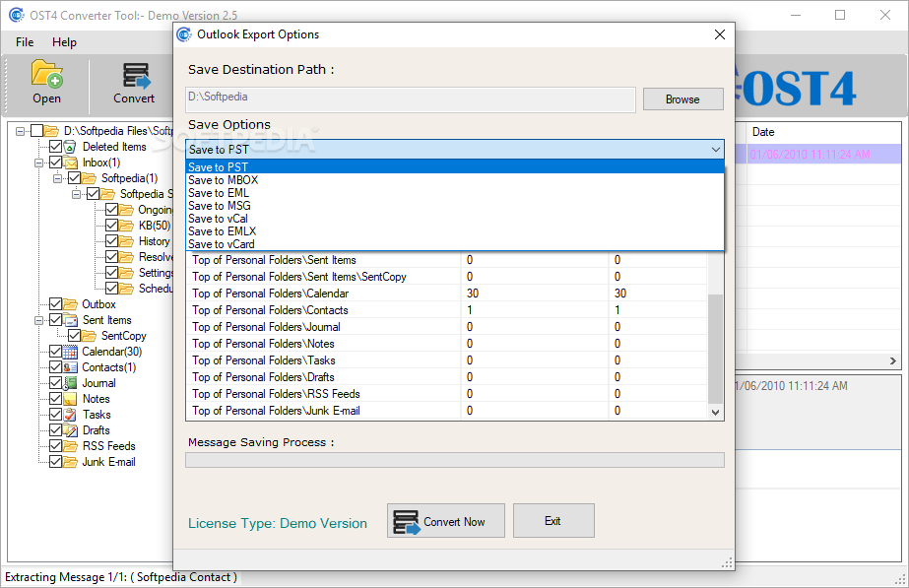Screen dimensions: 909x588
Task: Select 'Top of Personal Folders\RSS Feeds' row
Action: [x=446, y=394]
